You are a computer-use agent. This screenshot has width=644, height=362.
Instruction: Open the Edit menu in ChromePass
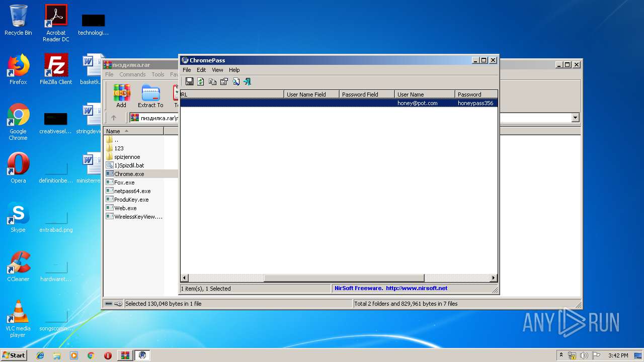(201, 70)
